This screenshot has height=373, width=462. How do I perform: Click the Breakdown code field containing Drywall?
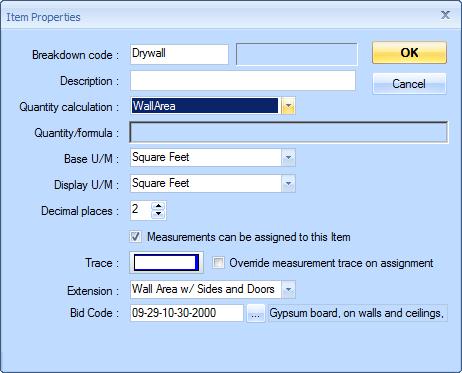pyautogui.click(x=179, y=54)
